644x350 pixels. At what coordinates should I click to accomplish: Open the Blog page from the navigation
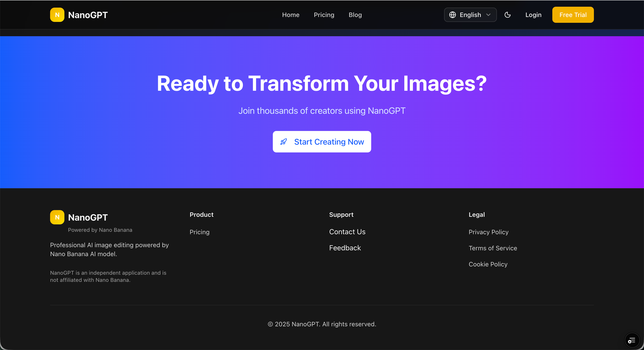tap(355, 15)
